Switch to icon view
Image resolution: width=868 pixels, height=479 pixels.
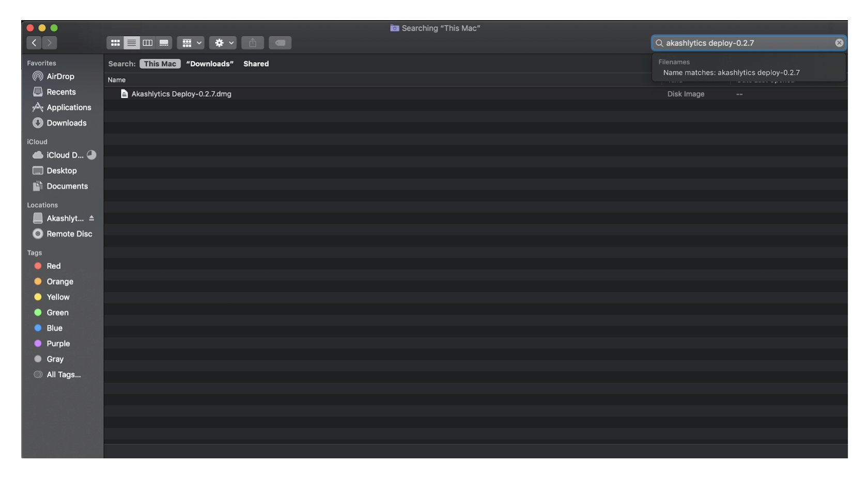[x=115, y=43]
